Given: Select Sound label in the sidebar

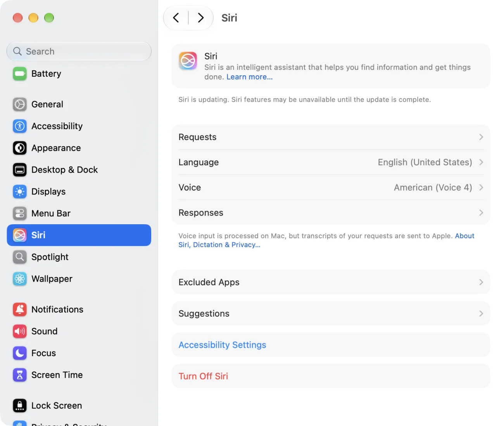Looking at the screenshot, I should tap(45, 331).
